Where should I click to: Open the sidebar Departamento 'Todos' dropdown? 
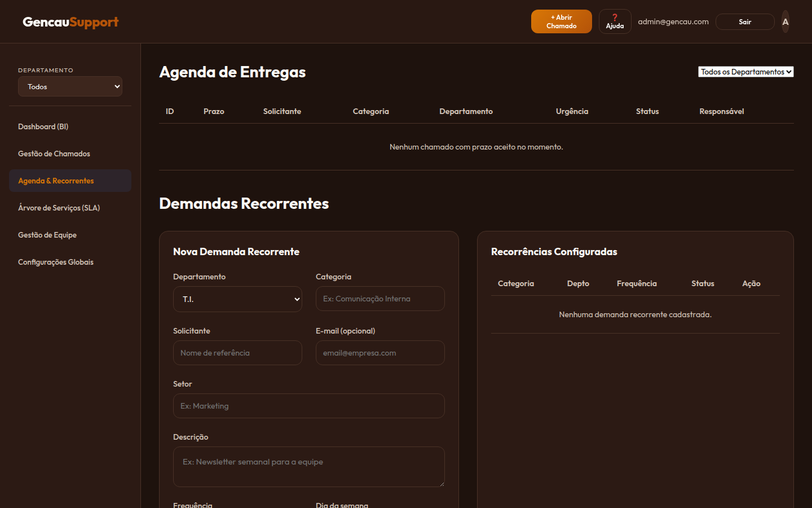[70, 86]
